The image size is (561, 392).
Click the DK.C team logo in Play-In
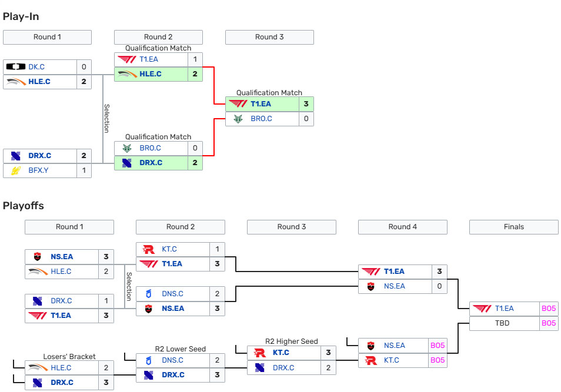(15, 67)
